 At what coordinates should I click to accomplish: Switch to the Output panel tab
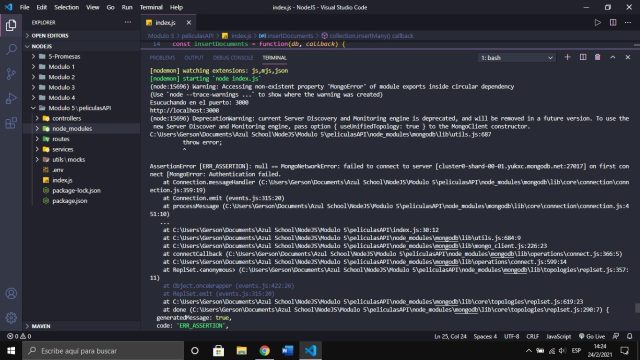tap(194, 58)
